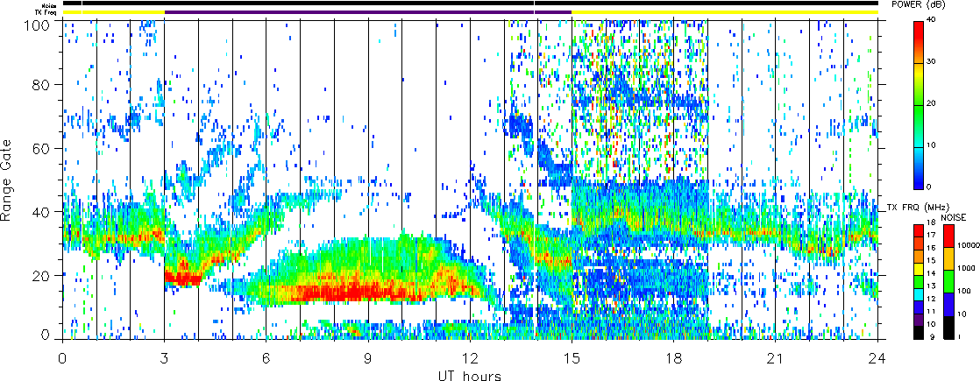
Task: Click the POWER colorbar tick label "20"
Action: 931,105
